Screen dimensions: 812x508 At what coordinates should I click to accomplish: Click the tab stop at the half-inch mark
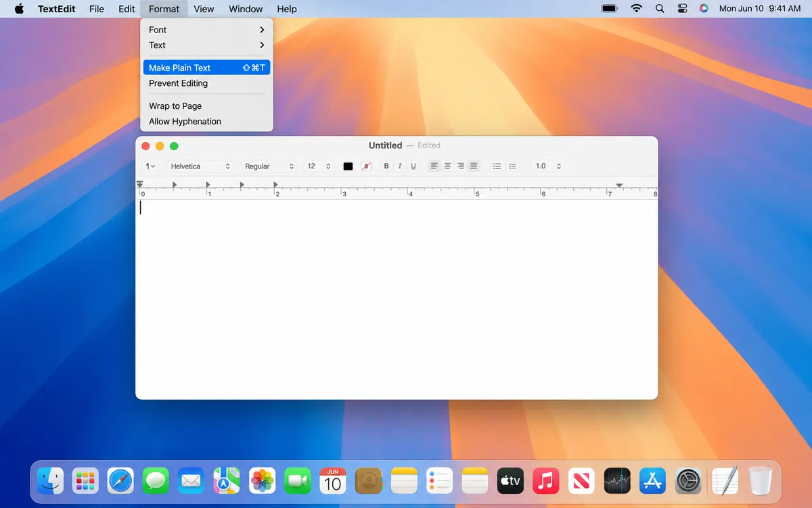[174, 185]
